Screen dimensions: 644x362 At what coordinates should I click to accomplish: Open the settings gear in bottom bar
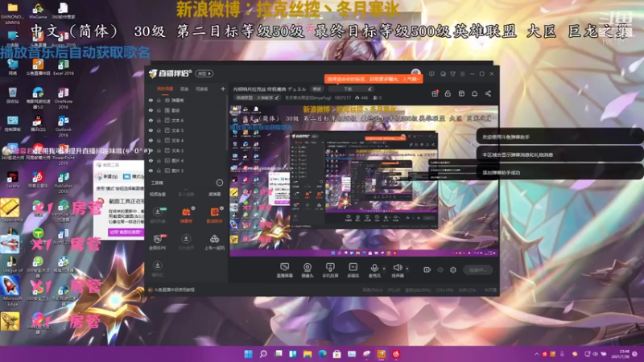453,269
